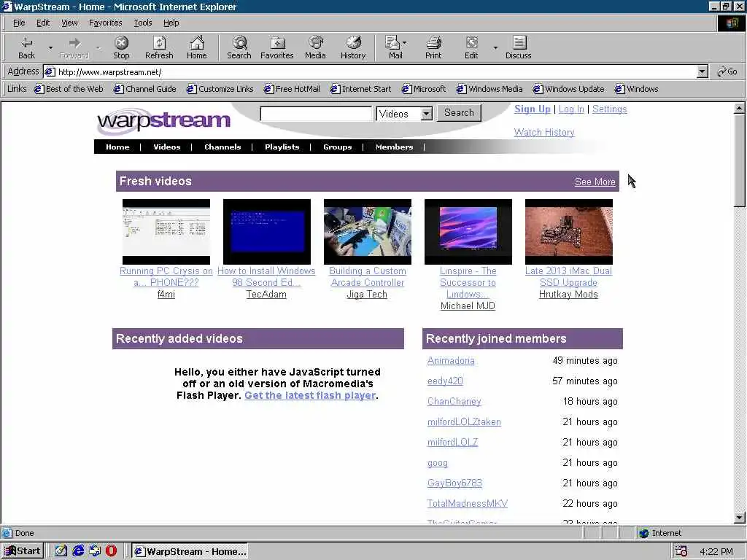Open the View menu
This screenshot has width=747, height=560.
(69, 23)
